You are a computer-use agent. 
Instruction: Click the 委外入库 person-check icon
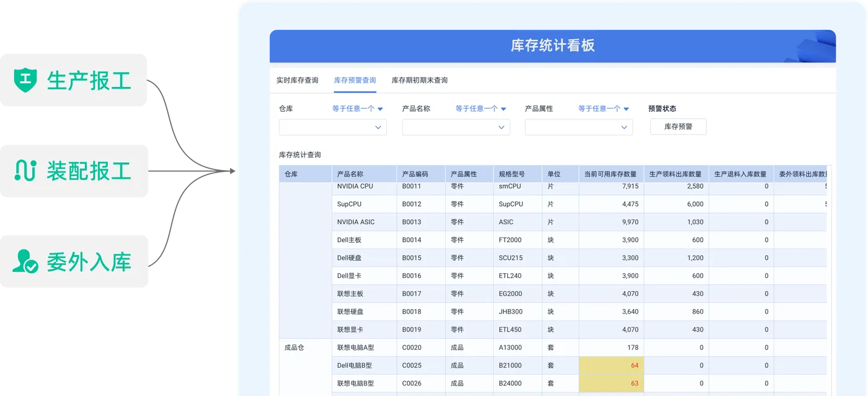pos(25,261)
